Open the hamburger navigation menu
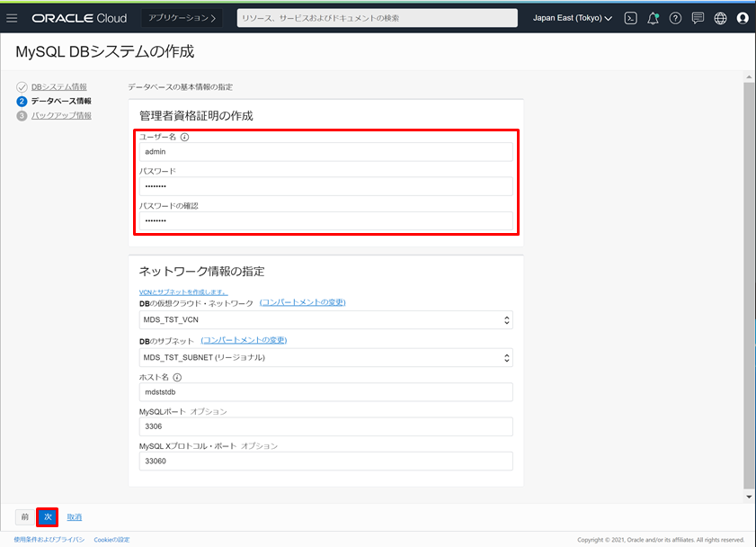Viewport: 756px width, 547px height. point(12,18)
